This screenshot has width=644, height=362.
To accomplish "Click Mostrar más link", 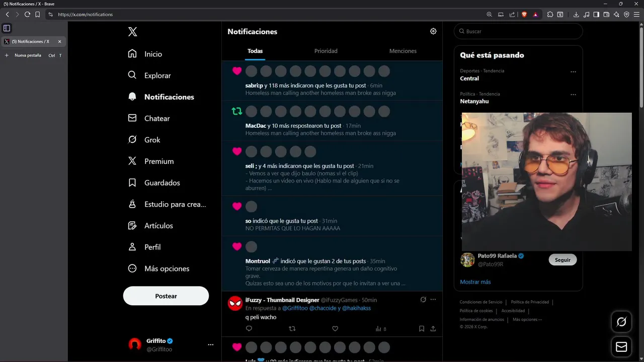I will click(x=475, y=282).
